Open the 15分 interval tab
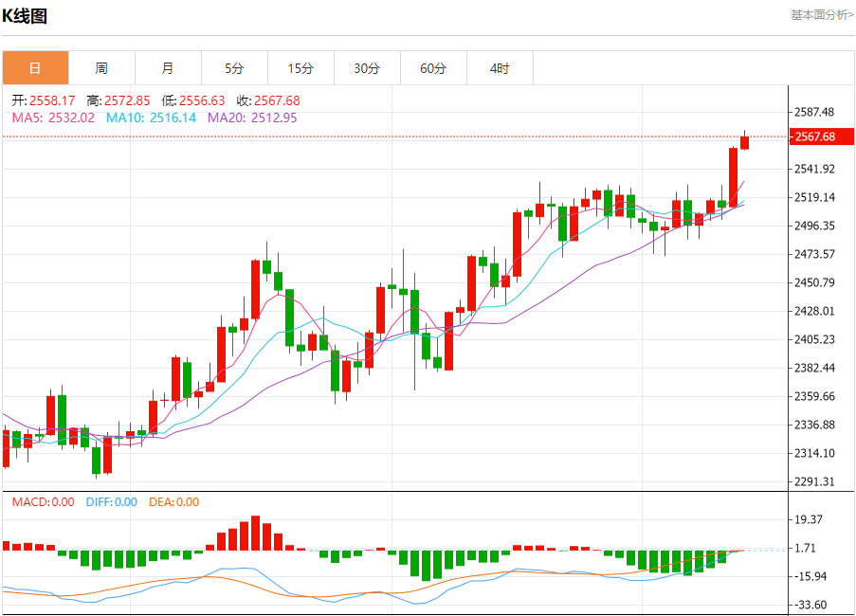The image size is (856, 616). pos(301,68)
